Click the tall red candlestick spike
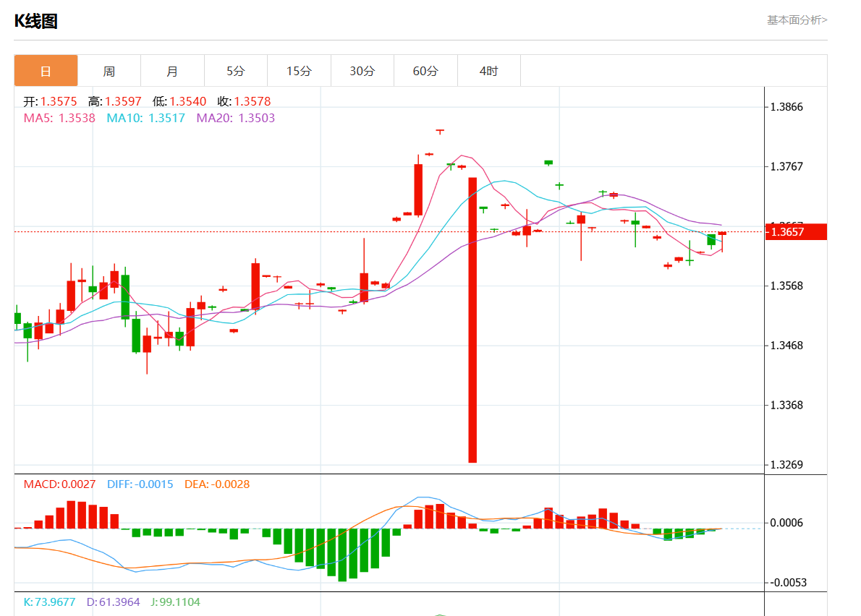 [472, 320]
